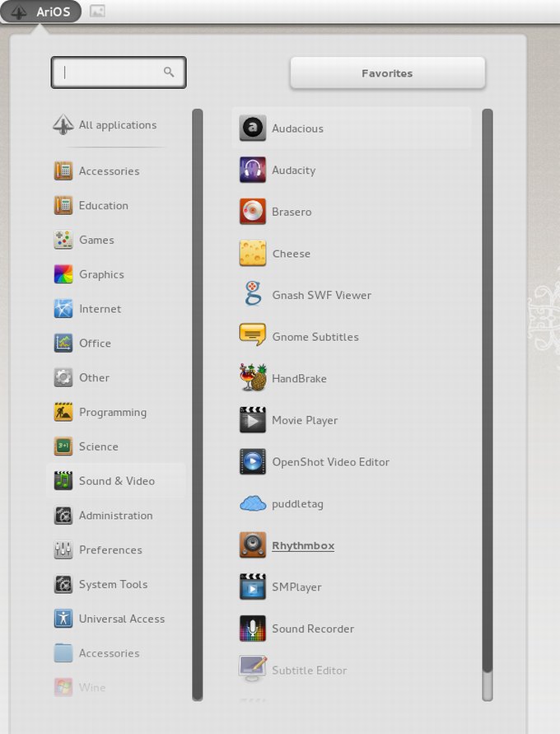Launch Audacious via its icon
The image size is (560, 734).
coord(253,129)
